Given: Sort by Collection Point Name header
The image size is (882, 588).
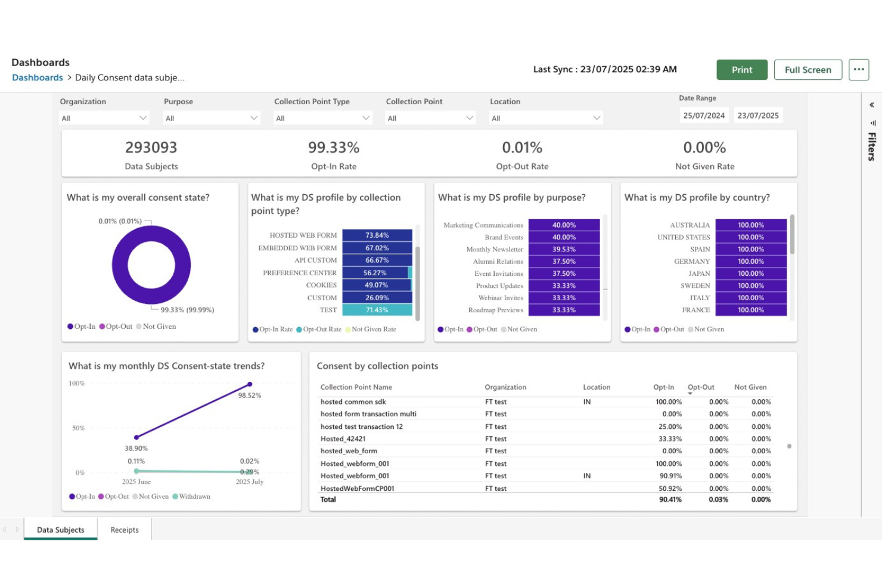Looking at the screenshot, I should coord(356,387).
